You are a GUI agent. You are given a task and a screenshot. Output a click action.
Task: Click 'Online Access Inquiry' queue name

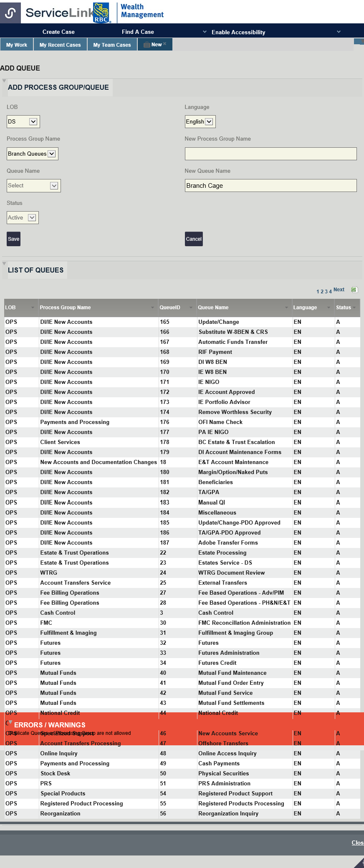227,754
